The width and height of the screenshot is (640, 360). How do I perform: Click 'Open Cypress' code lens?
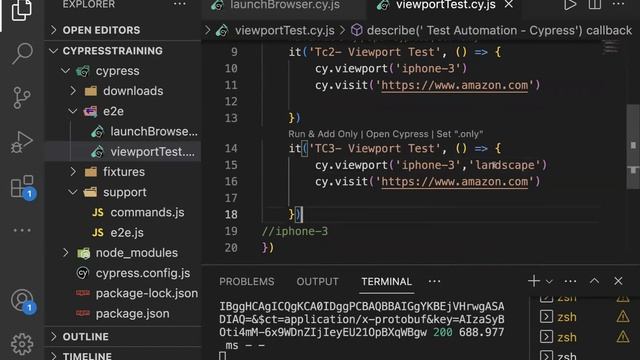397,134
